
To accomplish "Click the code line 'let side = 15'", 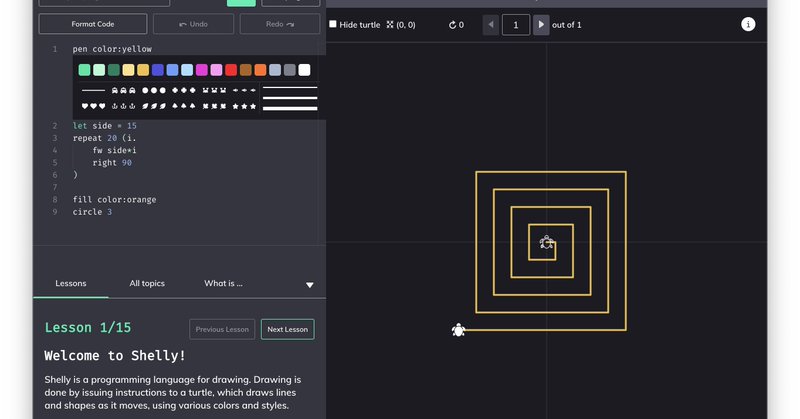I will click(105, 126).
